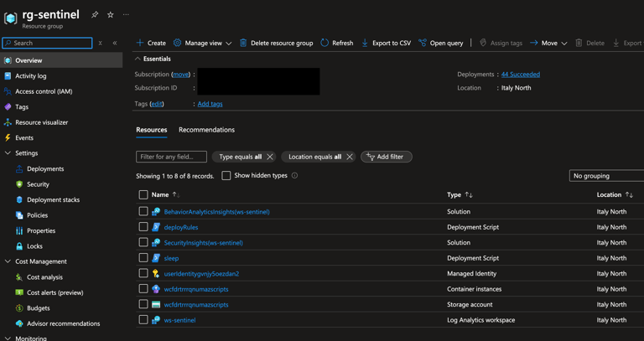Sort resources by Type column
Image resolution: width=644 pixels, height=341 pixels.
click(x=460, y=195)
